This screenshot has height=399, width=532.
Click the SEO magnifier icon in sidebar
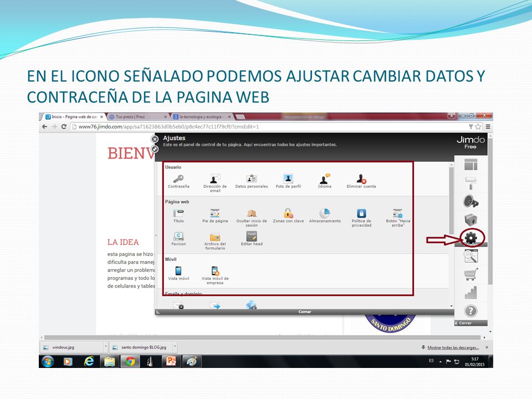click(470, 256)
